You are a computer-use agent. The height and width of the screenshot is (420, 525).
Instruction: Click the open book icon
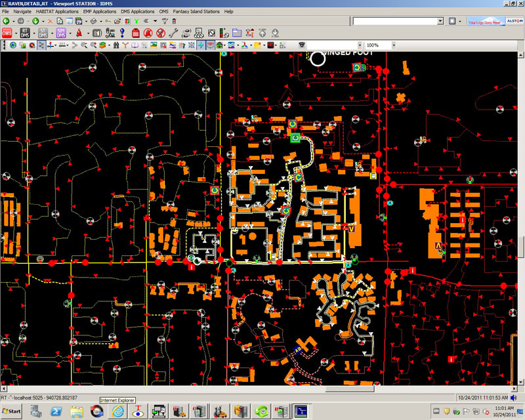click(135, 45)
